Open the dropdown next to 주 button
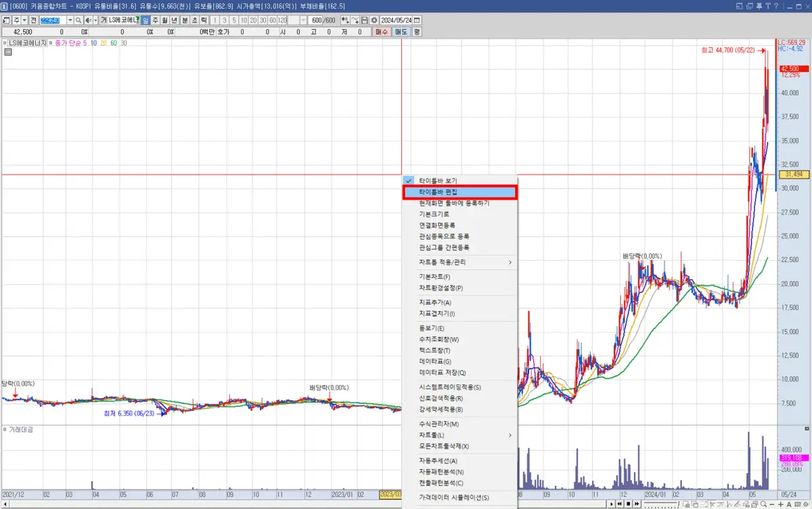This screenshot has width=812, height=509. pyautogui.click(x=25, y=20)
